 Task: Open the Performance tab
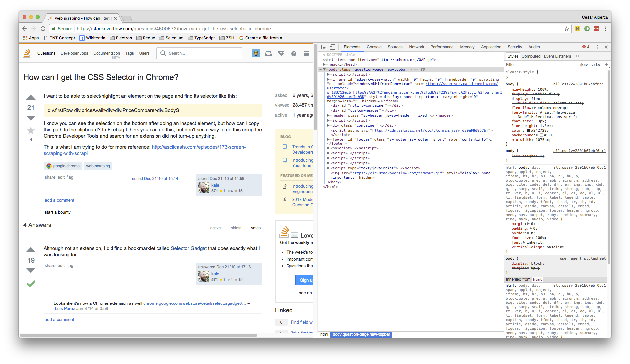pyautogui.click(x=442, y=47)
